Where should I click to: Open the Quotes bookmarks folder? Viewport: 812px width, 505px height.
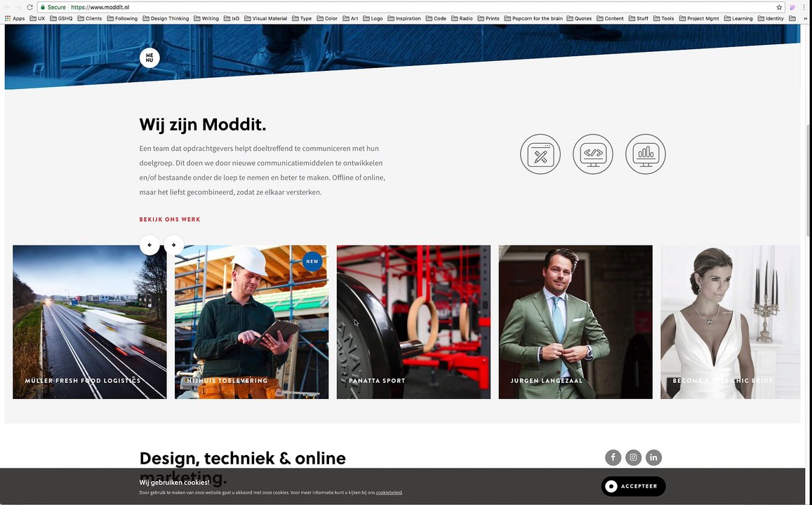[x=579, y=18]
